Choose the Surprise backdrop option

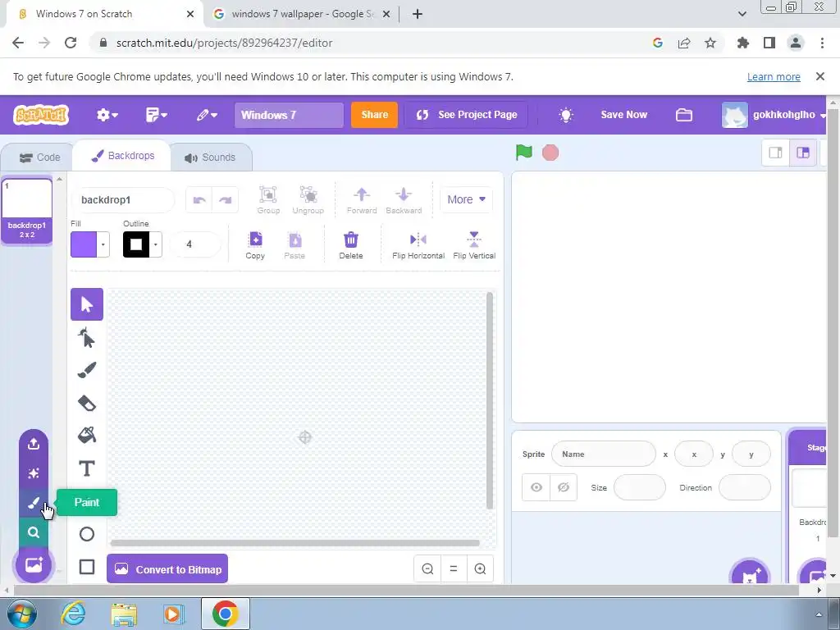(x=33, y=473)
